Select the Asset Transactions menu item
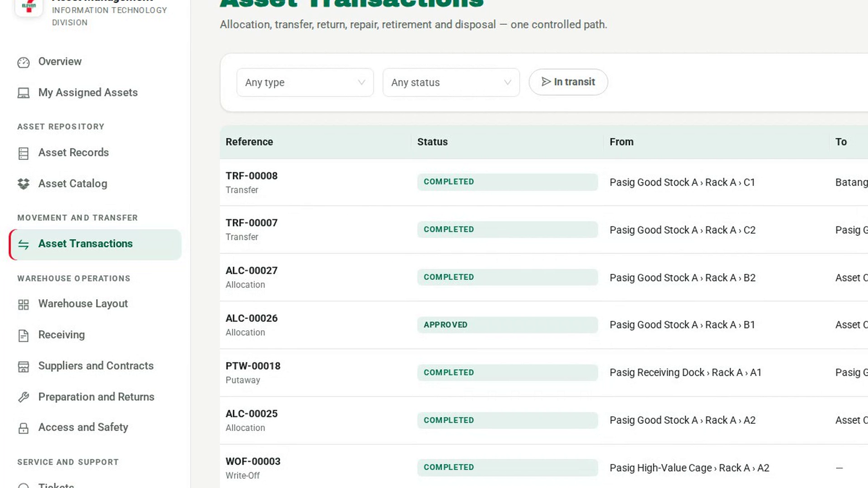This screenshot has height=488, width=868. coord(95,244)
